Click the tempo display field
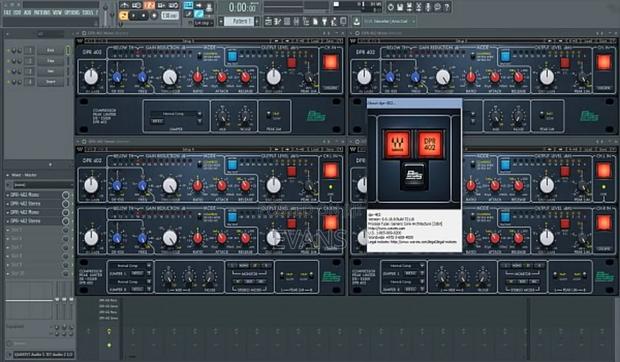Viewport: 620px width, 362px height. [170, 15]
